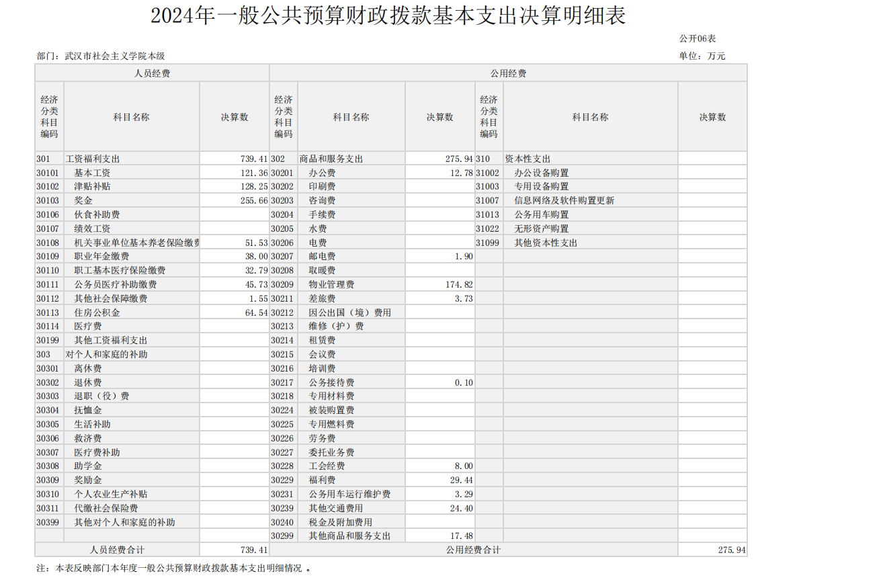Select the 公用经费合计 total value 275.94
Screen dimensions: 883x588
pyautogui.click(x=731, y=550)
